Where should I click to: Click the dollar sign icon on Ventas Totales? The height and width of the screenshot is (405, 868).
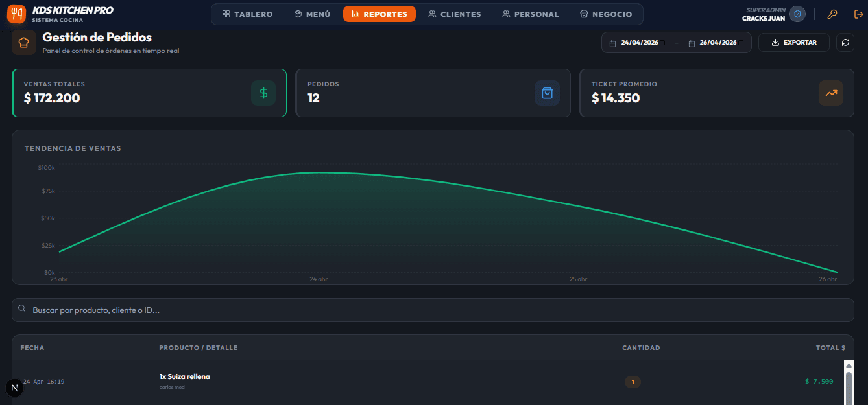point(263,93)
